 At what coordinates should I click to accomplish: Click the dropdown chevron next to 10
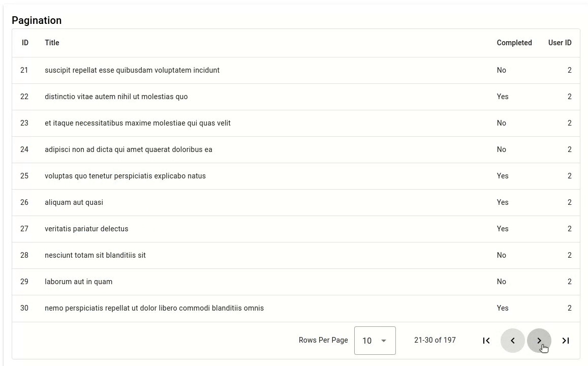pos(384,341)
